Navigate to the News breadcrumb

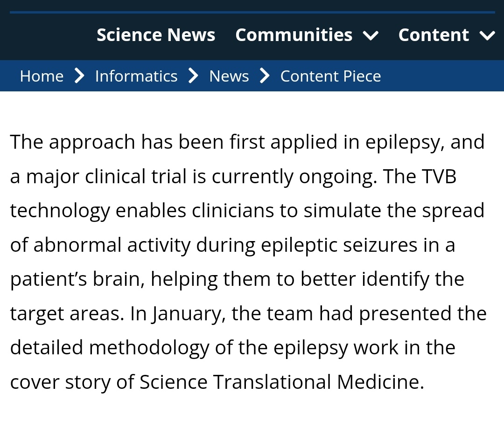pyautogui.click(x=229, y=76)
